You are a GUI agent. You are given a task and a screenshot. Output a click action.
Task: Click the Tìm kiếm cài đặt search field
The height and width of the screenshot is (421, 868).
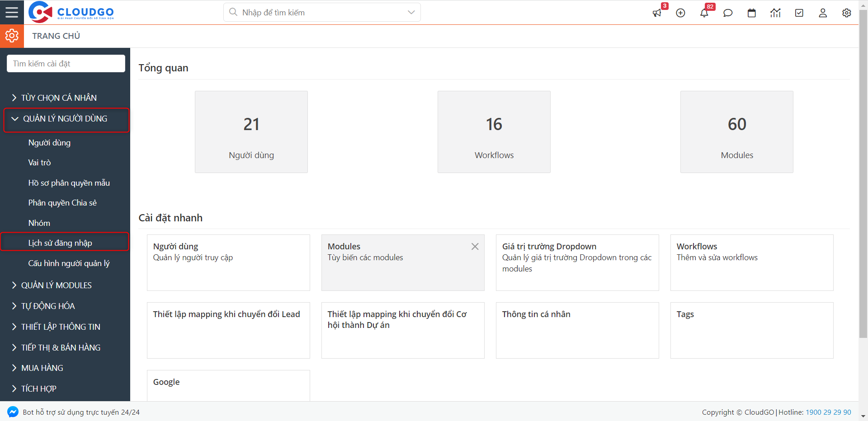click(66, 64)
